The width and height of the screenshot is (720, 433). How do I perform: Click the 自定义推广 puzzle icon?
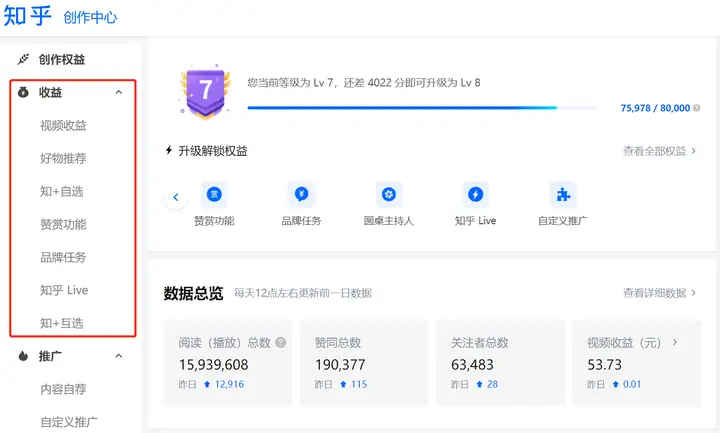pyautogui.click(x=563, y=194)
